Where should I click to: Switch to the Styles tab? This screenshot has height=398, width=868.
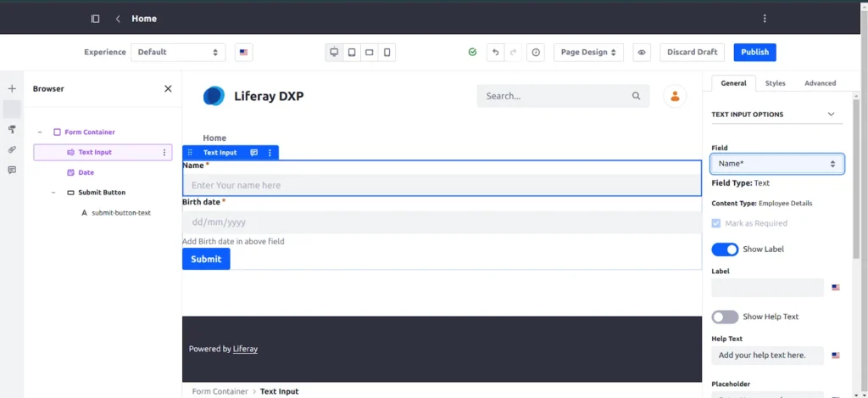(775, 83)
